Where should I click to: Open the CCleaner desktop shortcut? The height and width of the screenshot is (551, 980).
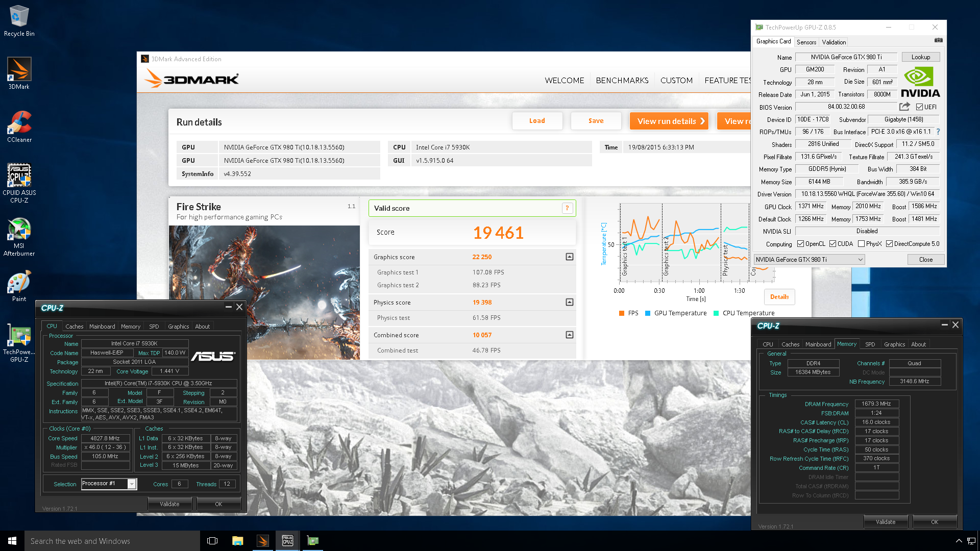pyautogui.click(x=19, y=127)
